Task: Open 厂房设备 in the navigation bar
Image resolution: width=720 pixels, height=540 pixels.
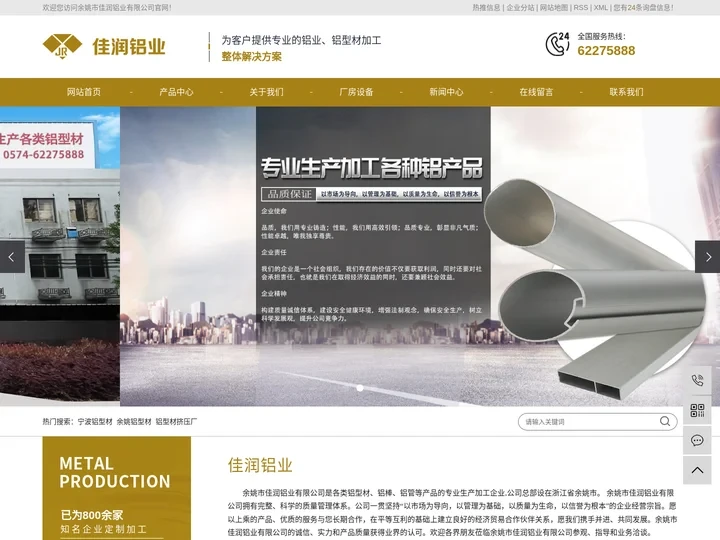Action: point(356,92)
